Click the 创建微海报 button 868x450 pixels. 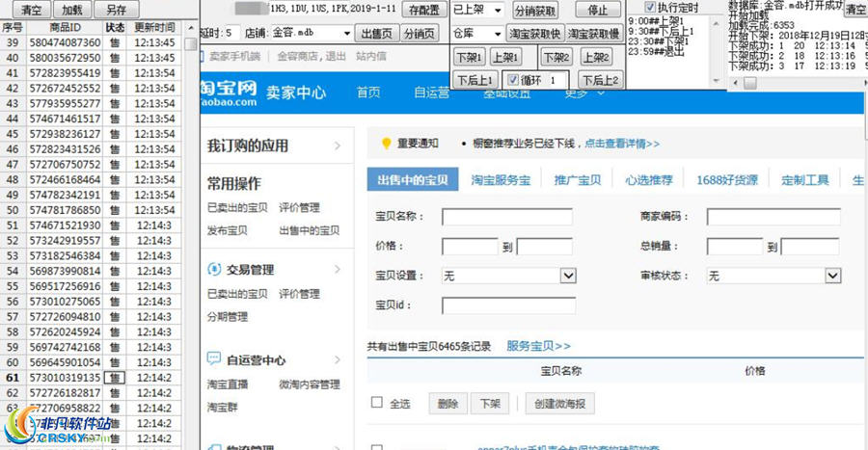pos(559,404)
